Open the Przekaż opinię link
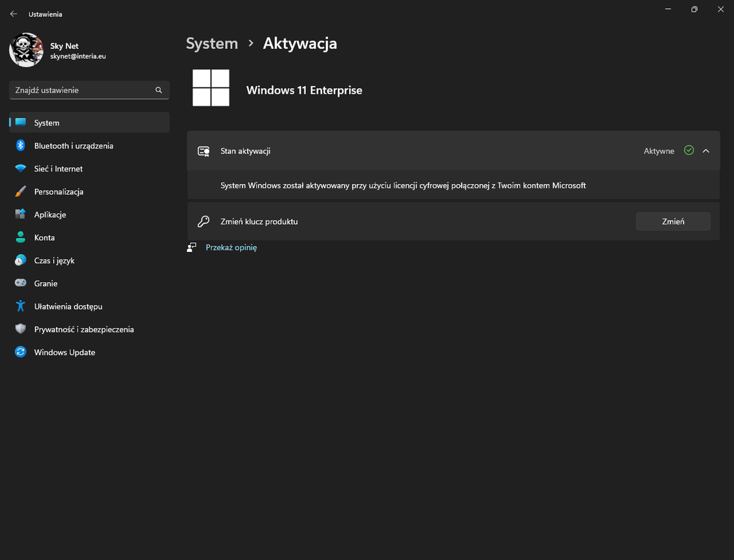The width and height of the screenshot is (734, 560). pos(231,247)
